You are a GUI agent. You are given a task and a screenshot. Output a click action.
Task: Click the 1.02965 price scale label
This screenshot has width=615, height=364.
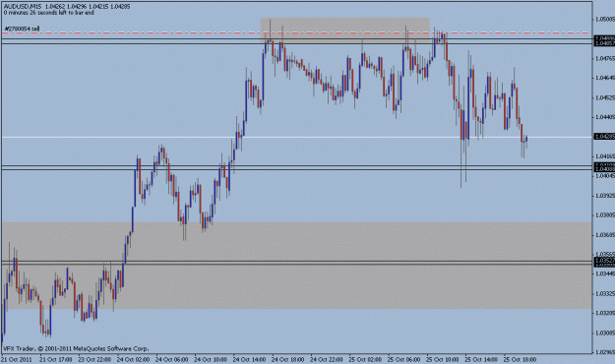click(x=605, y=352)
